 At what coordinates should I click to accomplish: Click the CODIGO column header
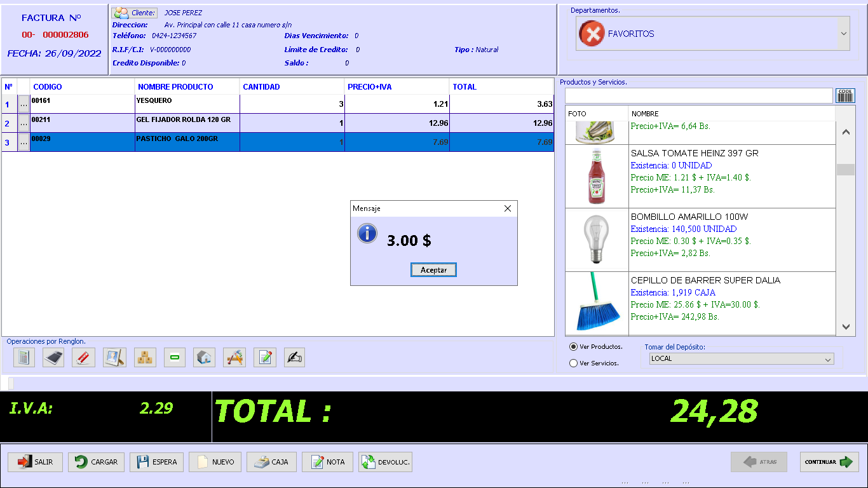[83, 86]
